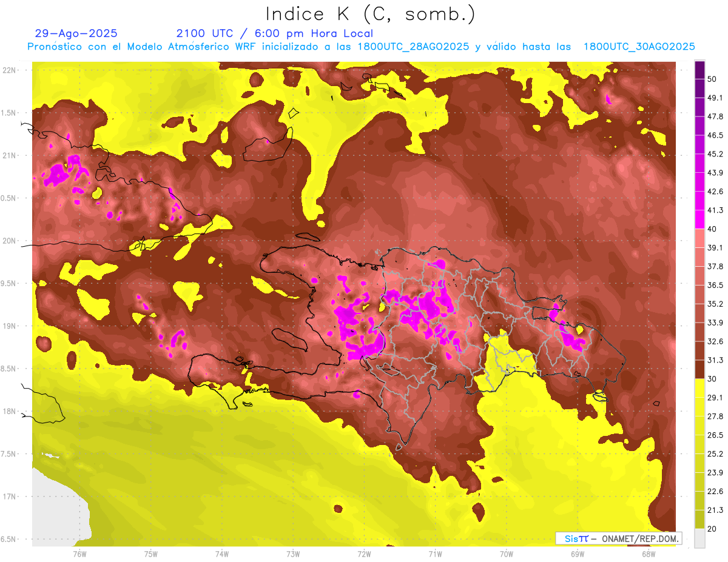Click the '22.6' colorbar value
Image resolution: width=728 pixels, height=562 pixels.
[x=715, y=492]
